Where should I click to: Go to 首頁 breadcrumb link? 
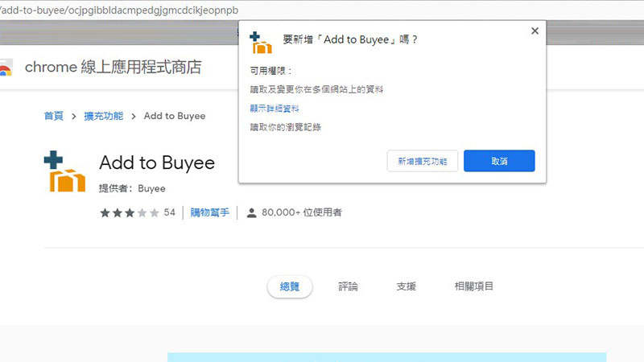[x=54, y=116]
